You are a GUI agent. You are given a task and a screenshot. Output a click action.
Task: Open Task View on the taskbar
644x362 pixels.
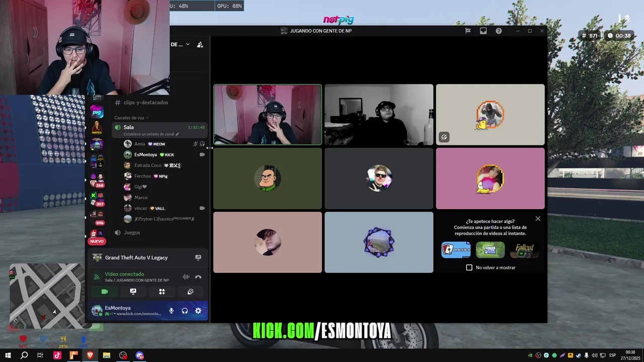click(40, 355)
